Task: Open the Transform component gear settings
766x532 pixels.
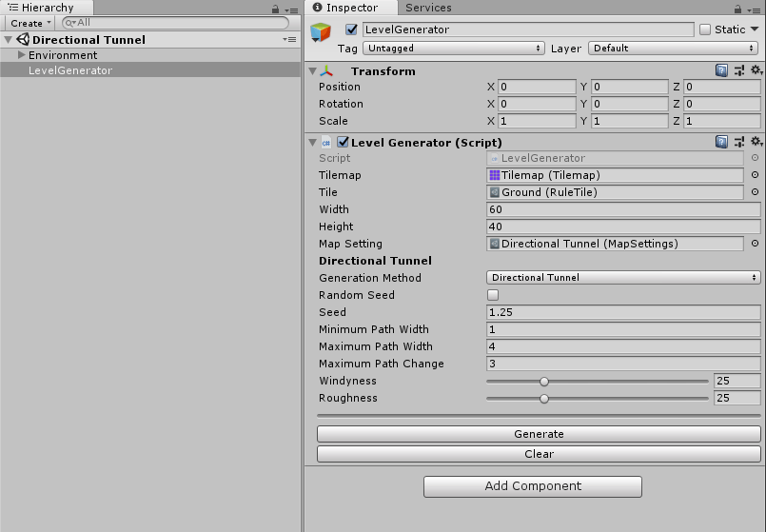Action: tap(756, 70)
